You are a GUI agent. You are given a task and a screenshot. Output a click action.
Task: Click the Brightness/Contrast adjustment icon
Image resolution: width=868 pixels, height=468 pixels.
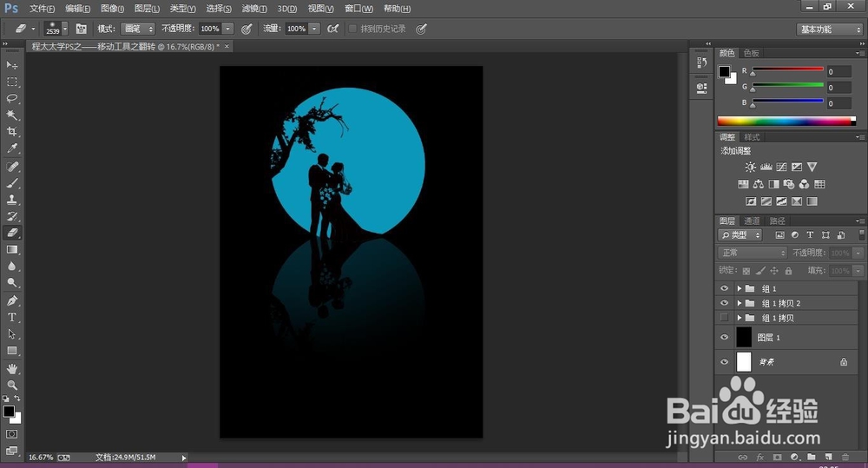(750, 167)
